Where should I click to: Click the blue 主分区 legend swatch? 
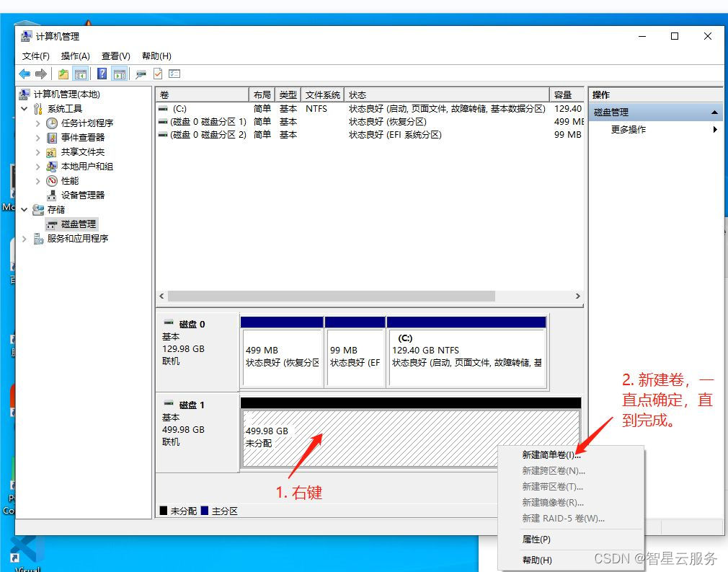point(205,511)
